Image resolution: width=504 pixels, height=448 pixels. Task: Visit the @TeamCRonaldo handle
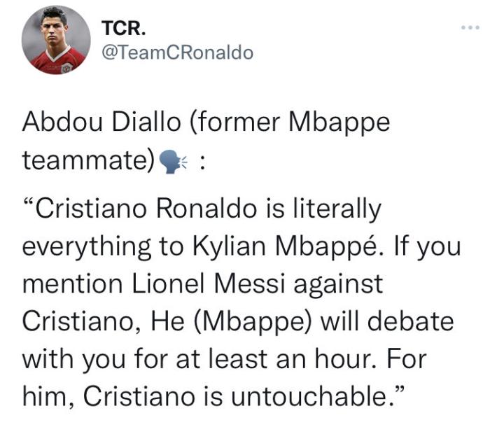pos(177,53)
